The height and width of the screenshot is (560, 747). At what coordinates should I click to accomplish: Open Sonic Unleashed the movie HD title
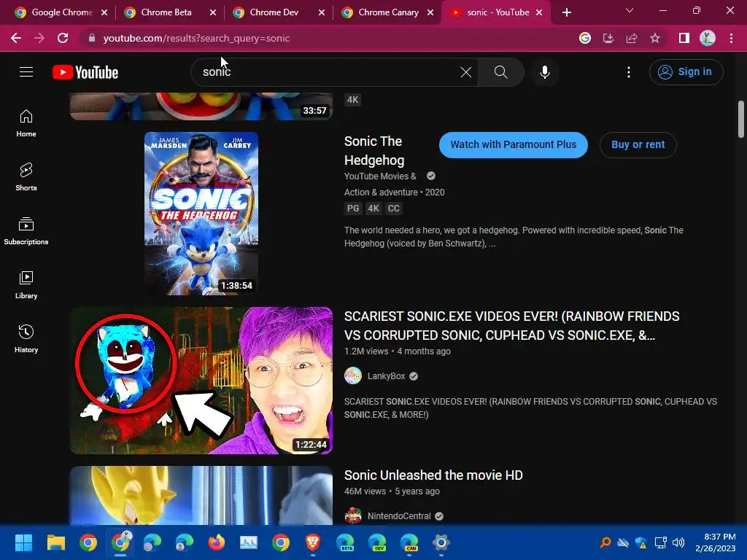433,475
